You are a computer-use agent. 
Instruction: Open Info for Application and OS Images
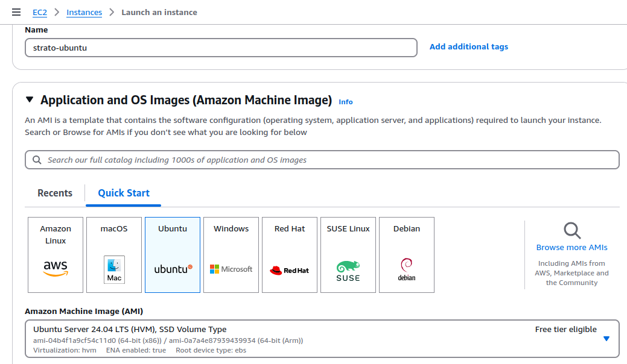345,101
